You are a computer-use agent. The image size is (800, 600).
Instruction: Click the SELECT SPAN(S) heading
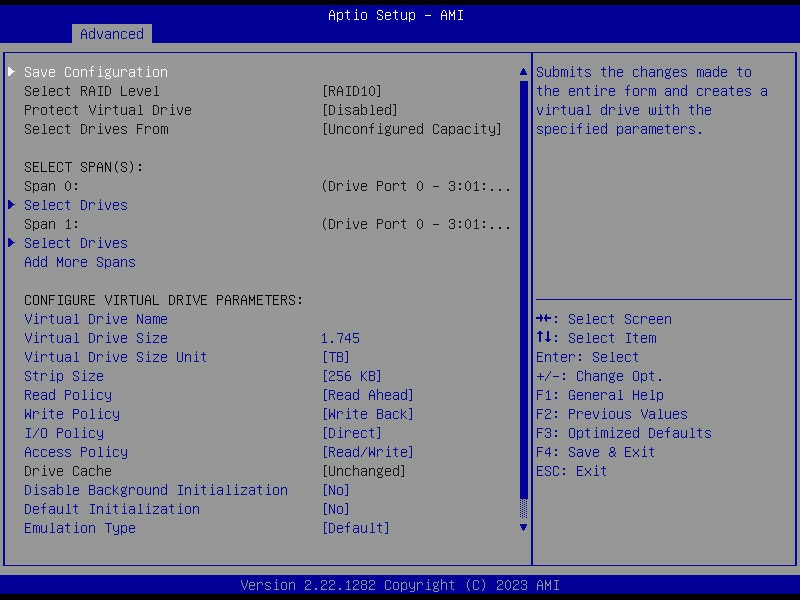84,167
